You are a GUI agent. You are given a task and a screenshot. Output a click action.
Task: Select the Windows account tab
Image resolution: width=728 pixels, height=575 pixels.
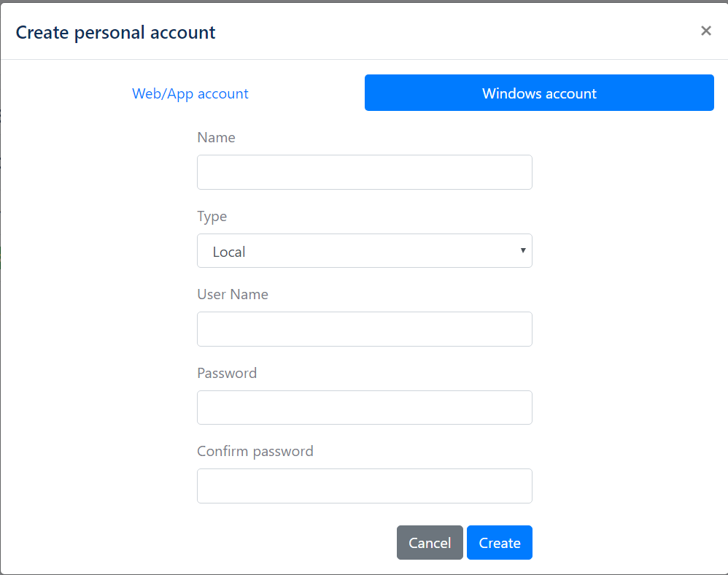tap(539, 93)
